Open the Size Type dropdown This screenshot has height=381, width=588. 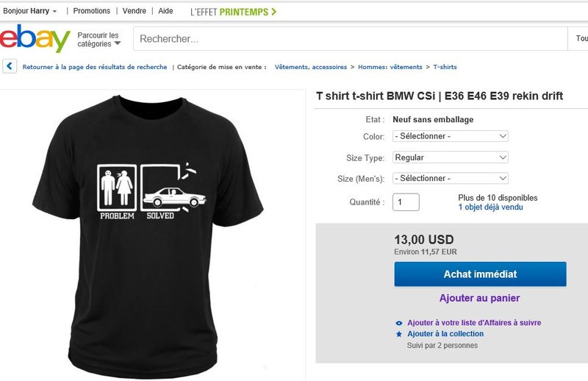451,157
